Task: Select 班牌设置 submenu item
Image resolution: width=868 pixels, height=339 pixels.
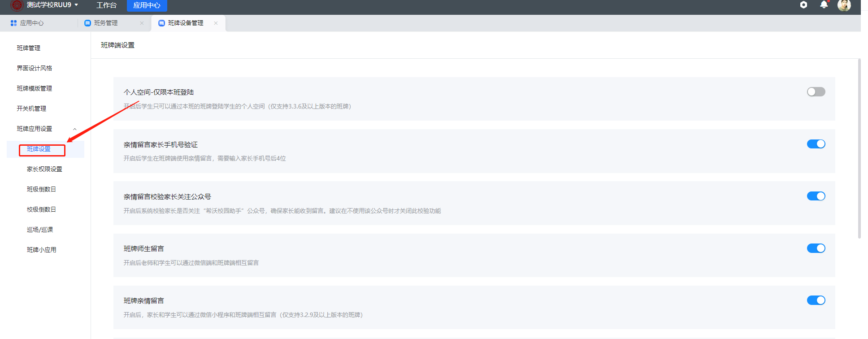Action: [x=46, y=149]
